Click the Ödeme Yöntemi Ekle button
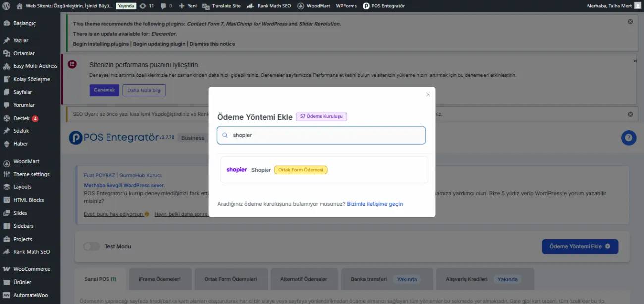This screenshot has height=304, width=644. click(x=580, y=246)
